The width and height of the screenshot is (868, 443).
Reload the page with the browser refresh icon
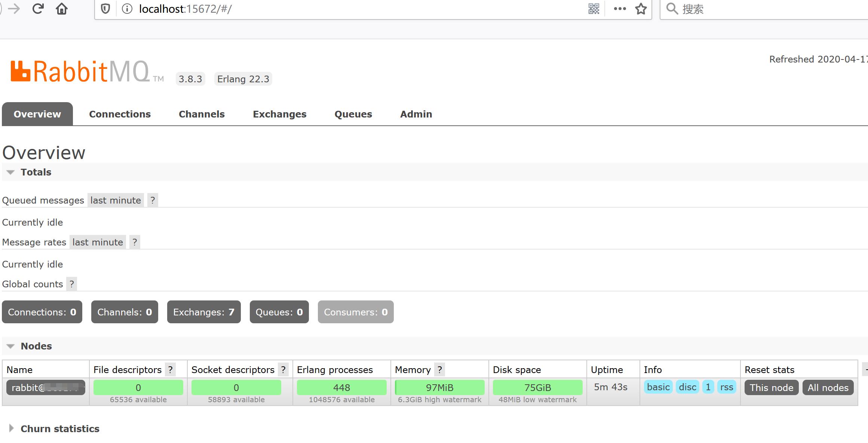pos(38,9)
